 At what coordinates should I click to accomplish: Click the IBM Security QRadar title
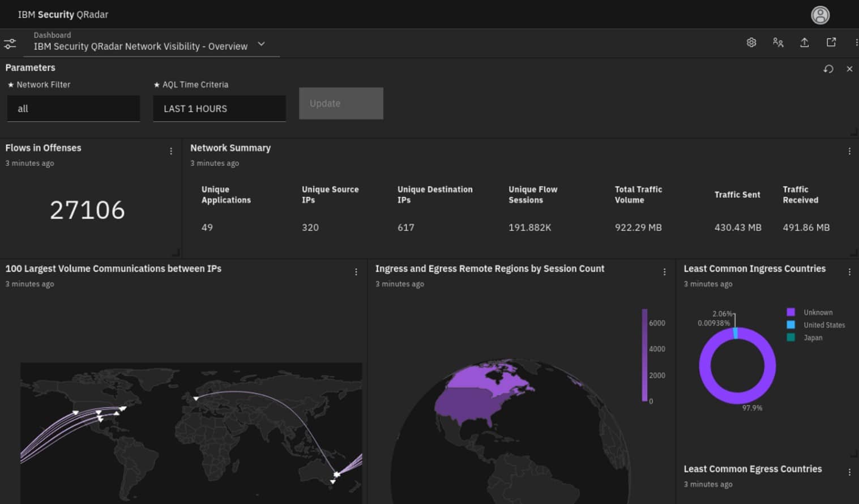63,15
